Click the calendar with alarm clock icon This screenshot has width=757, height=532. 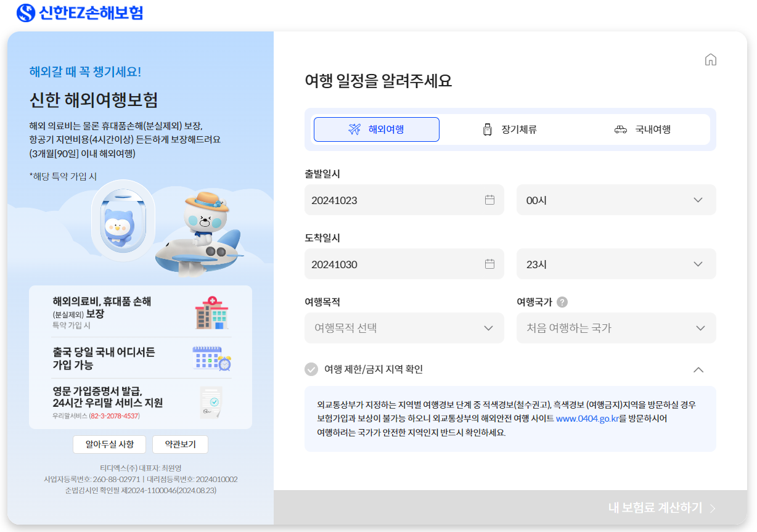212,358
